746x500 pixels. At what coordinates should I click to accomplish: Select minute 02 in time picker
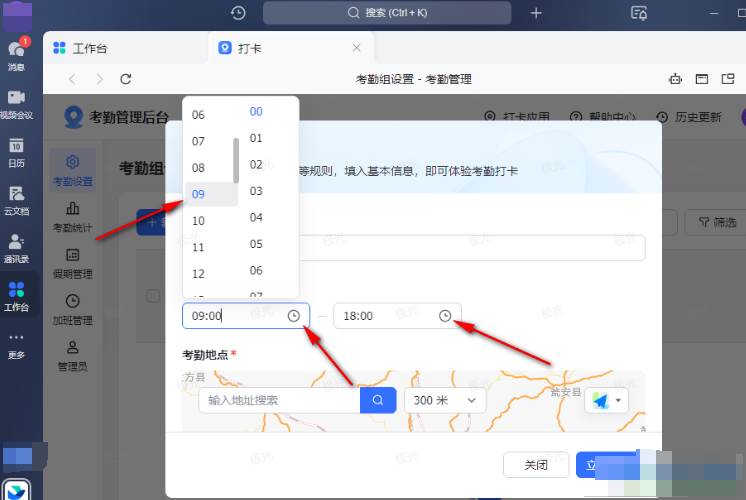[256, 165]
